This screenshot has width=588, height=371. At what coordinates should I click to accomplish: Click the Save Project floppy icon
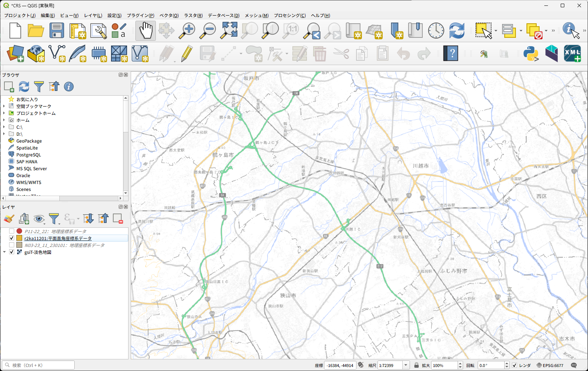(57, 30)
